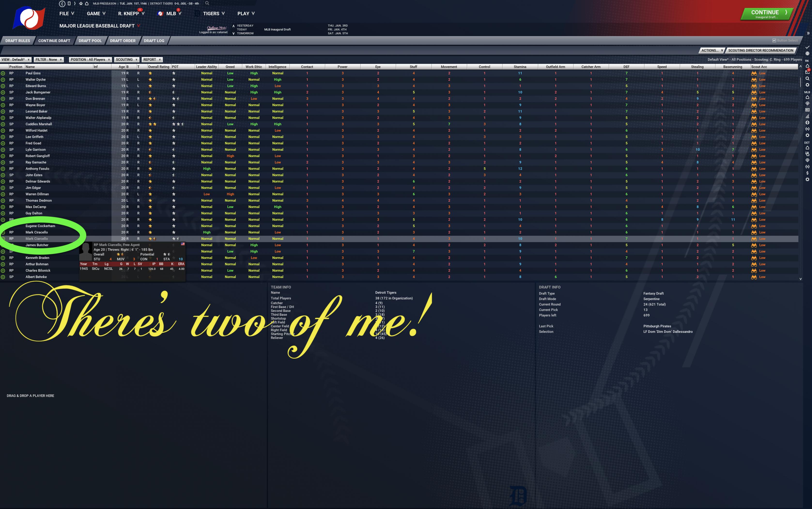Expand the sidebar with double chevron icon
Image resolution: width=812 pixels, height=509 pixels.
808,33
